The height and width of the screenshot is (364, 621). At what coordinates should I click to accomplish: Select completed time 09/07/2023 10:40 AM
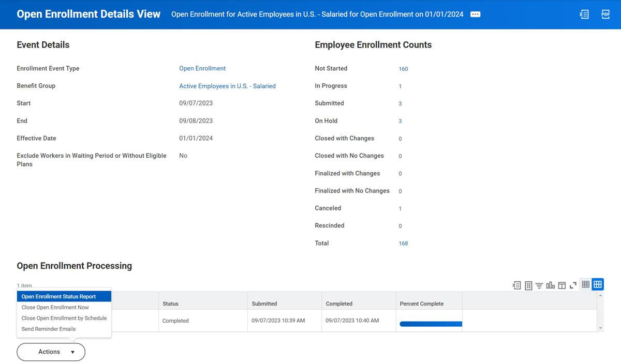tap(352, 321)
